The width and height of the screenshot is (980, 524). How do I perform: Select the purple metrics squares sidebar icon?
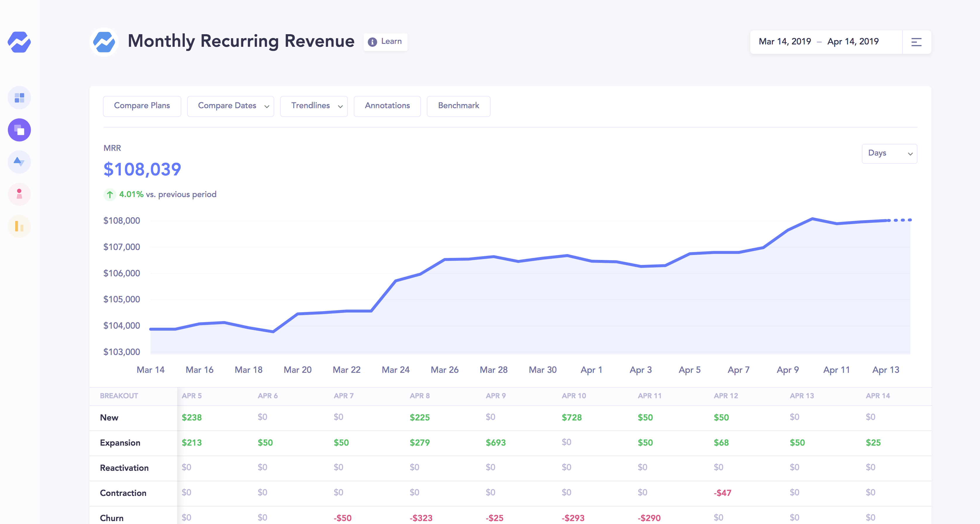click(x=19, y=130)
